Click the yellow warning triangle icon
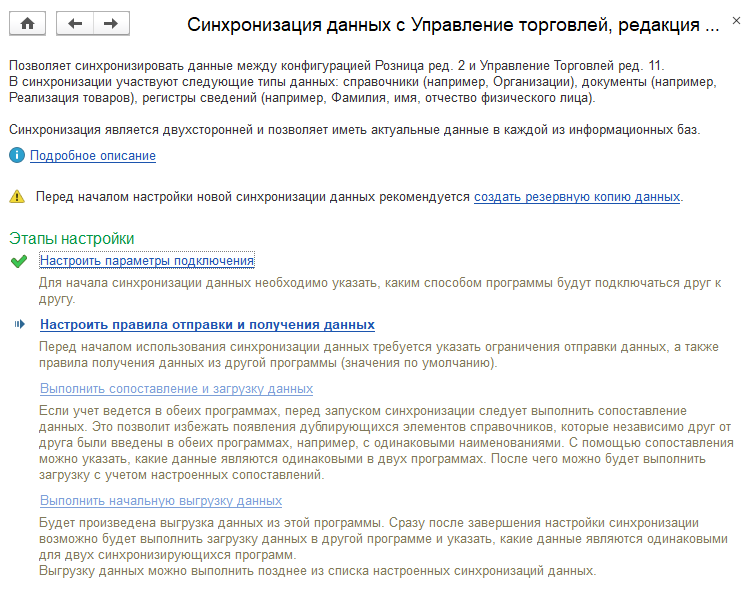This screenshot has height=599, width=750. point(17,197)
